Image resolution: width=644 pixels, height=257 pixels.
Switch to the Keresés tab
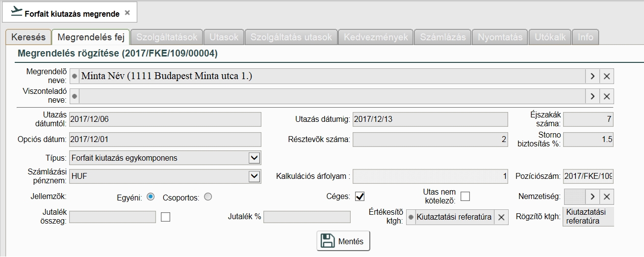click(x=28, y=37)
